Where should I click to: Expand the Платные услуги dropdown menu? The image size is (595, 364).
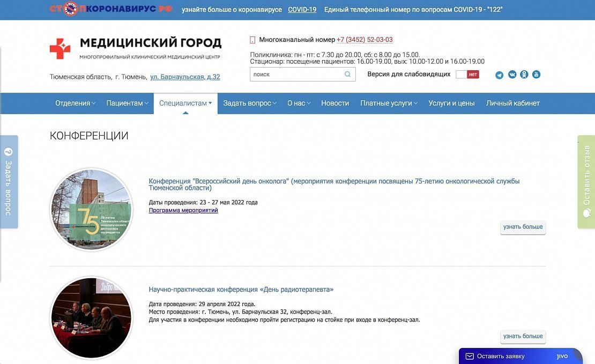pos(389,103)
